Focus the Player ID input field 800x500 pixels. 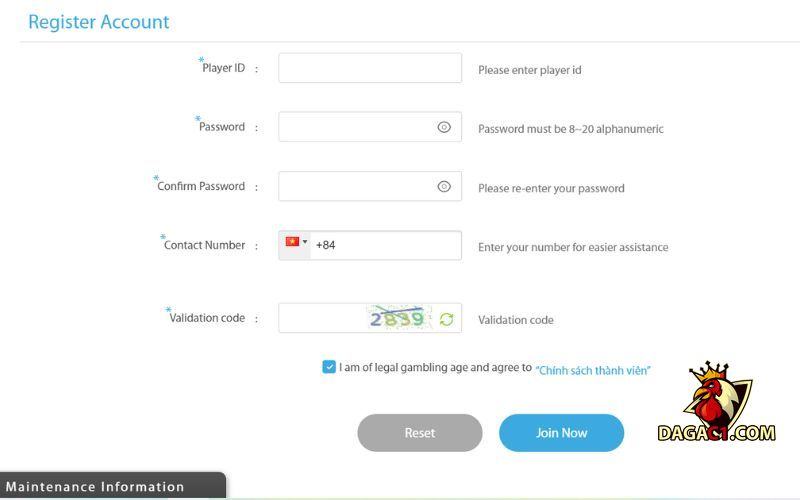[369, 68]
